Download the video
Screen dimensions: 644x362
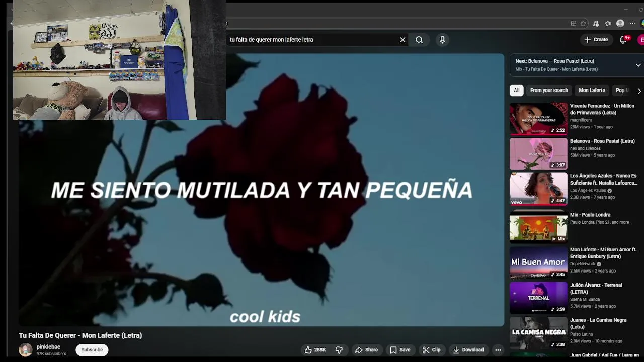click(468, 350)
